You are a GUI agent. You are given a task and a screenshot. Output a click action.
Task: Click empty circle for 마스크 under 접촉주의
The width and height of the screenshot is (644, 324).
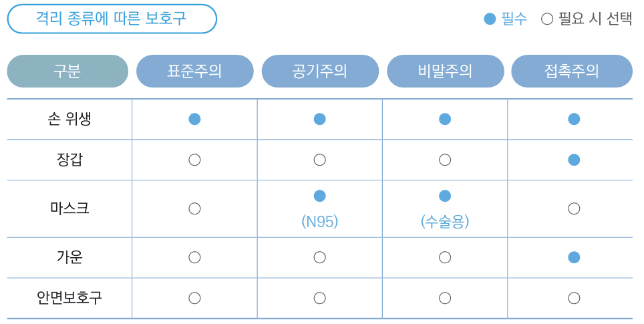point(574,208)
